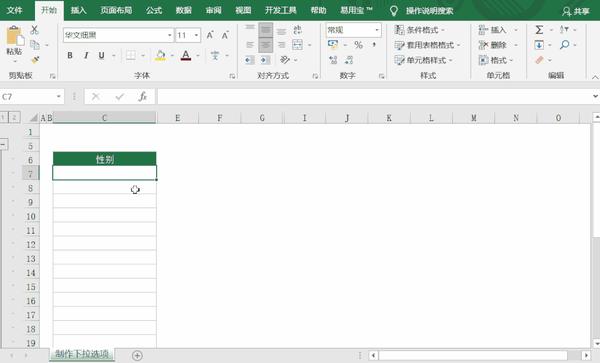Open font color dropdown arrow
Screen dimensions: 600x363
197,56
